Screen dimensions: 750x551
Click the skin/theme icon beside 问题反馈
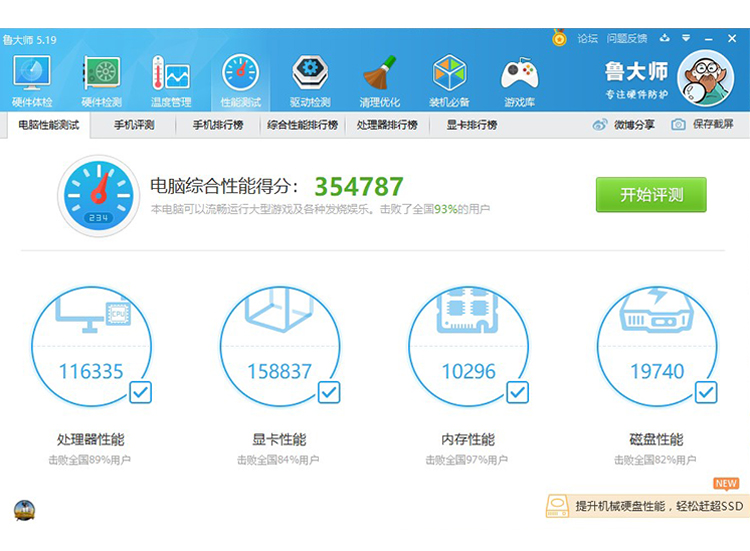coord(664,38)
